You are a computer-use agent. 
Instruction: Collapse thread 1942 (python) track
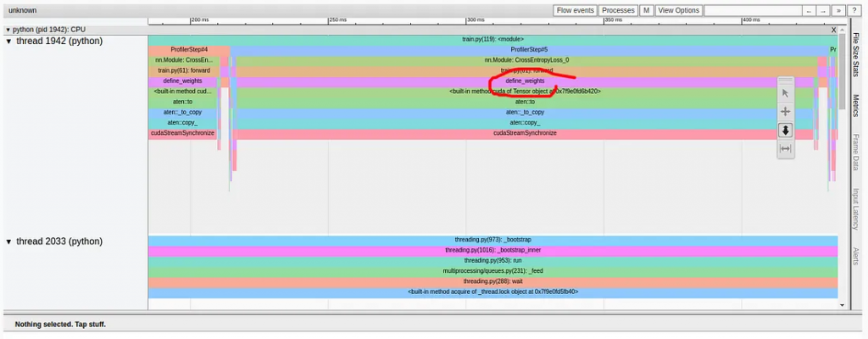pyautogui.click(x=9, y=41)
